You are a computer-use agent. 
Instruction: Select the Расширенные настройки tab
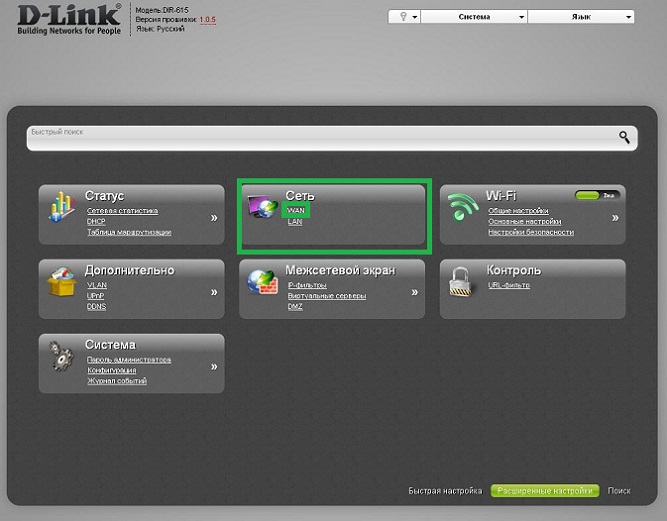point(544,491)
